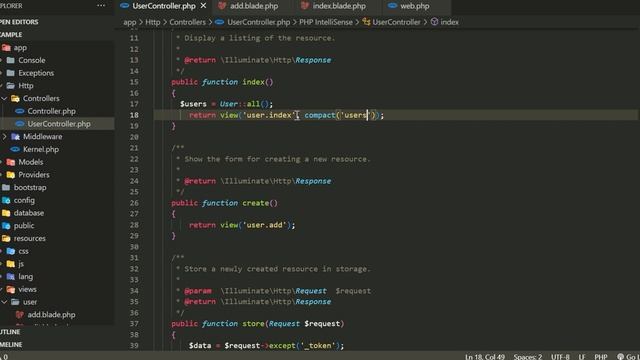Click 'public function index()' in the code
Image resolution: width=640 pixels, height=360 pixels.
click(222, 82)
